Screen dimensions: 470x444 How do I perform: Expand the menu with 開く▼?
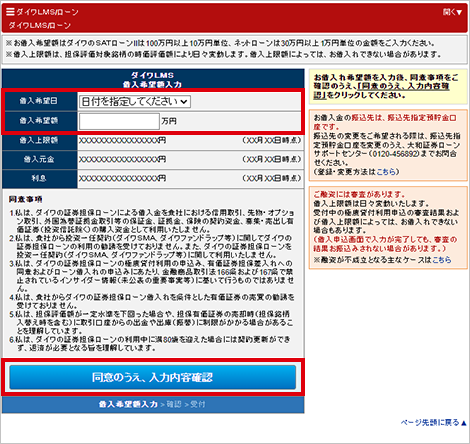click(452, 12)
